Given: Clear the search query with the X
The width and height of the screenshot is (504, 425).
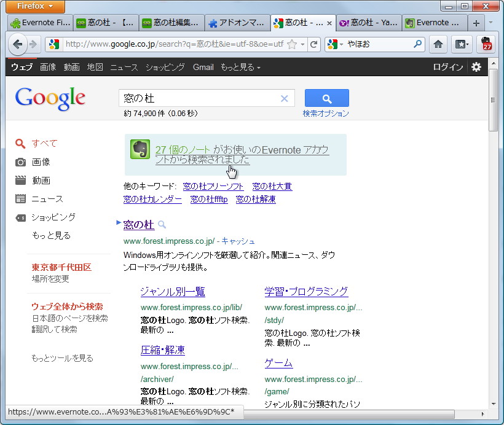Looking at the screenshot, I should coord(284,98).
